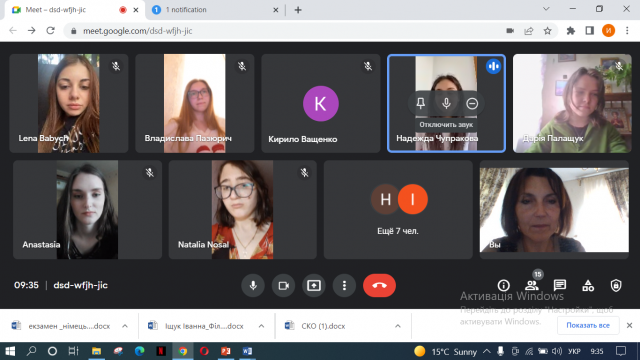The image size is (640, 360).
Task: Click muted mic icon on Anastasia tile
Action: tap(150, 173)
